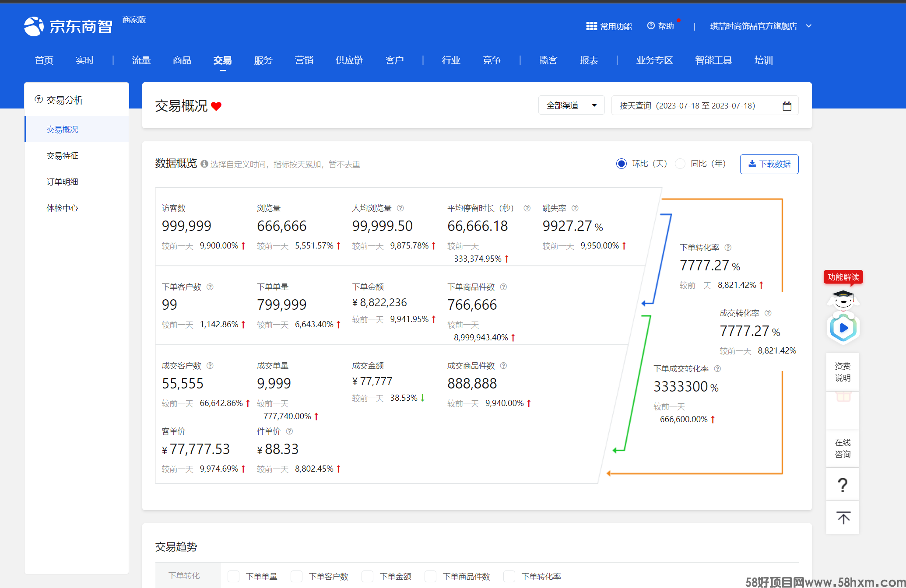Show help for 下单转化率
This screenshot has width=906, height=588.
[728, 248]
